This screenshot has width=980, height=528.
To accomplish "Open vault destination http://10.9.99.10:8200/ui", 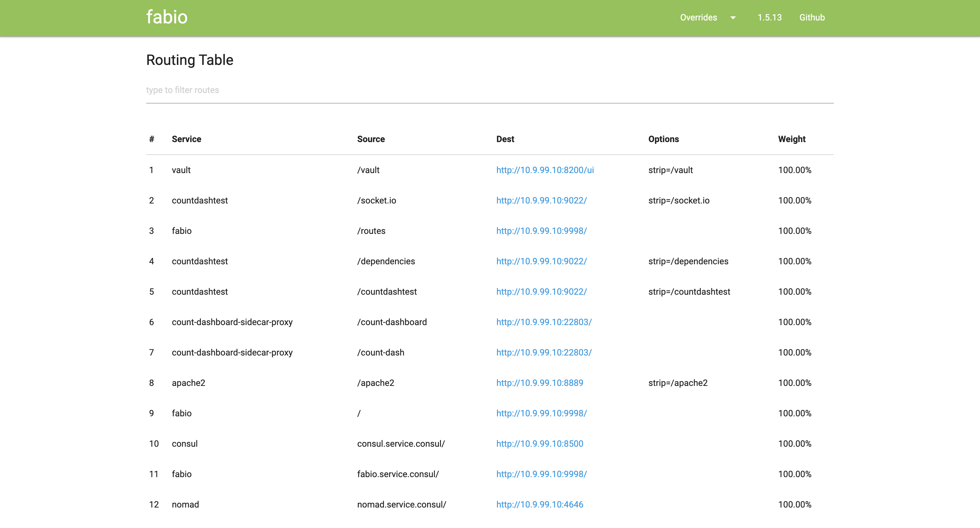I will (x=545, y=170).
